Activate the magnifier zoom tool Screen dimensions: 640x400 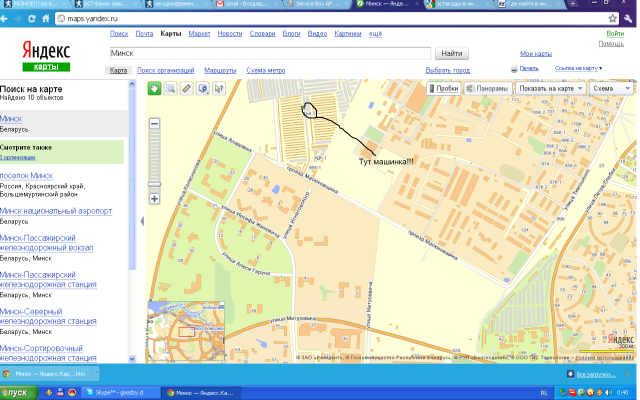(x=171, y=89)
